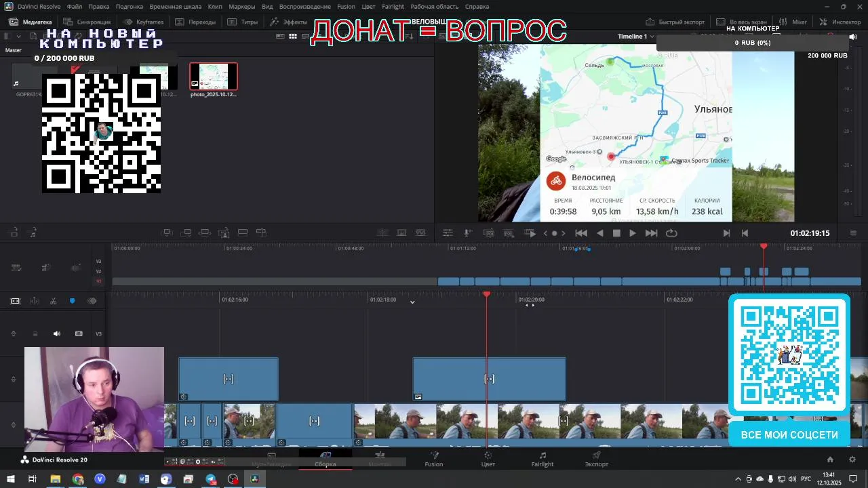
Task: Select the photo_2025-10-12 map thumbnail
Action: tap(214, 77)
